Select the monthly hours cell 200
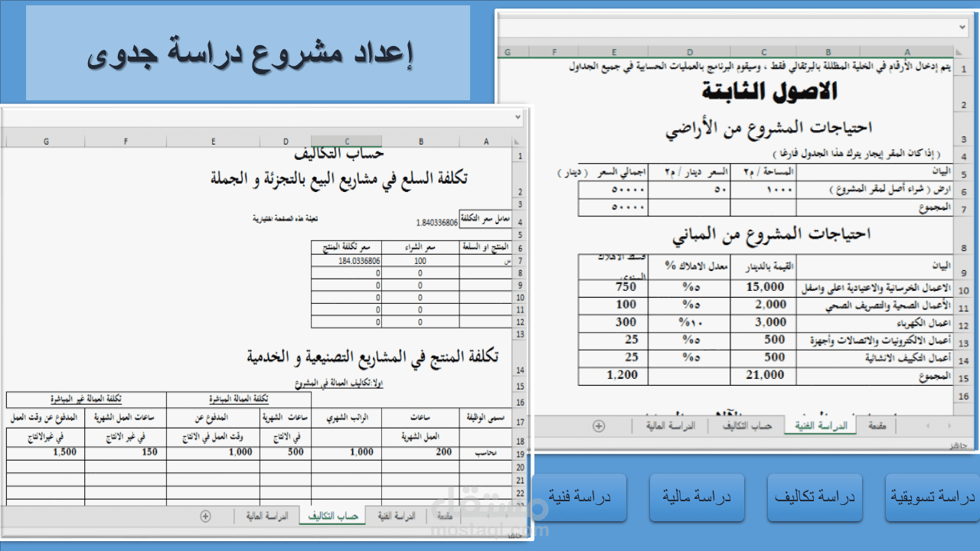 click(421, 453)
